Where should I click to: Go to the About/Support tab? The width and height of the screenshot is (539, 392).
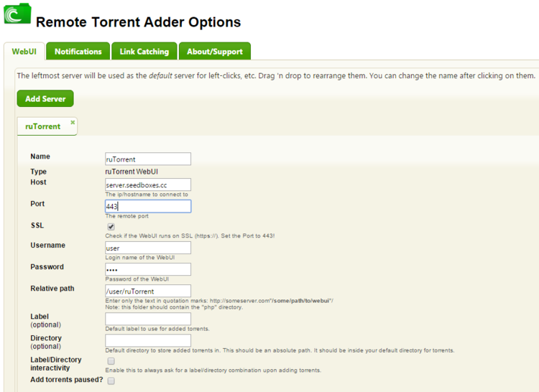215,52
